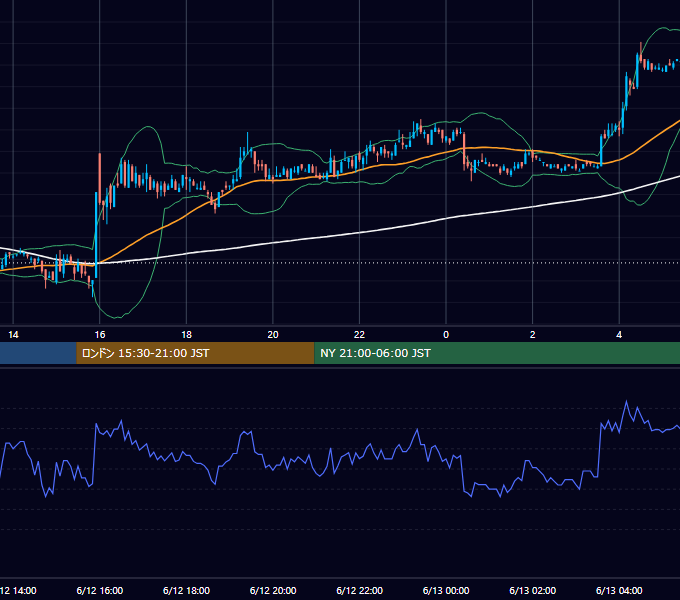Click the 6/12 20:00 date label
Viewport: 680px width, 600px height.
pyautogui.click(x=273, y=590)
